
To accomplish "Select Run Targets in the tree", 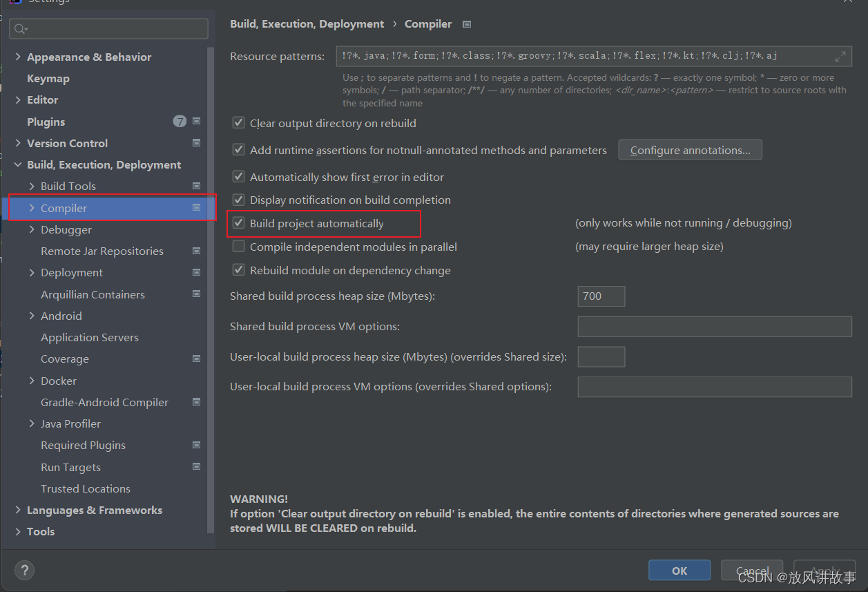I will 70,467.
